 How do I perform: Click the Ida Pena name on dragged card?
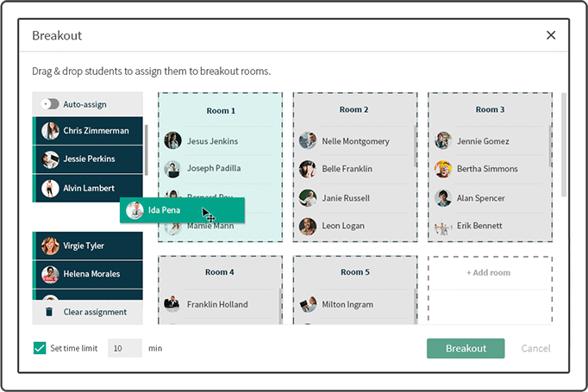coord(164,210)
